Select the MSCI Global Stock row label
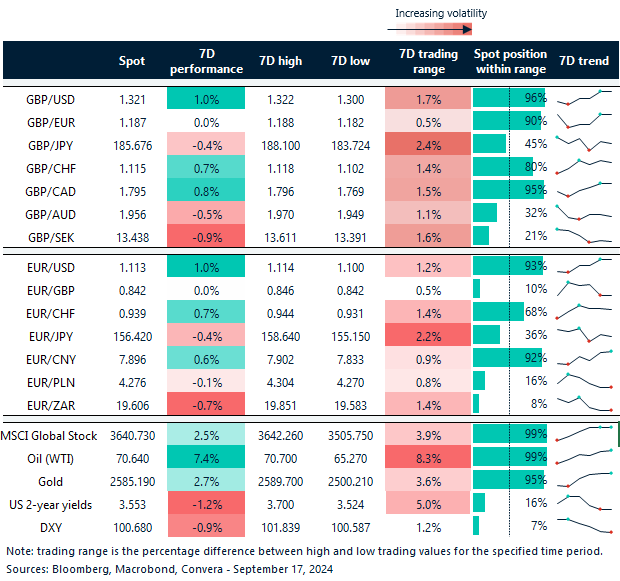The width and height of the screenshot is (620, 581). [55, 434]
